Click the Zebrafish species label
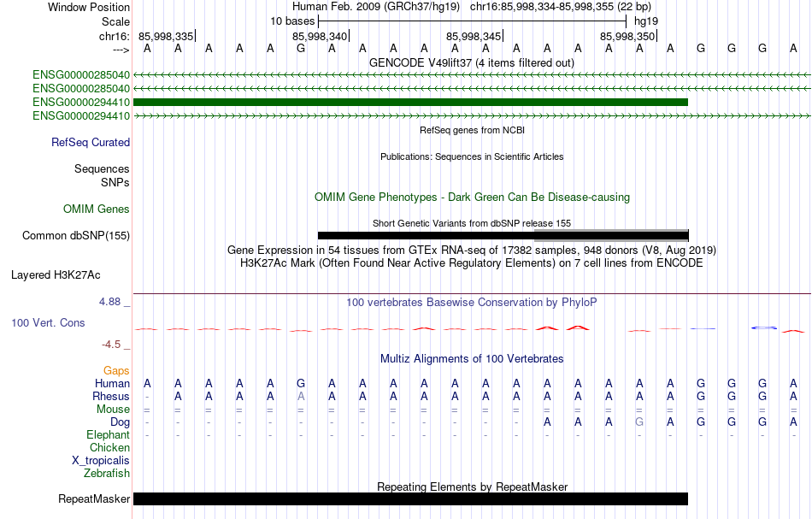This screenshot has width=812, height=519. click(107, 474)
